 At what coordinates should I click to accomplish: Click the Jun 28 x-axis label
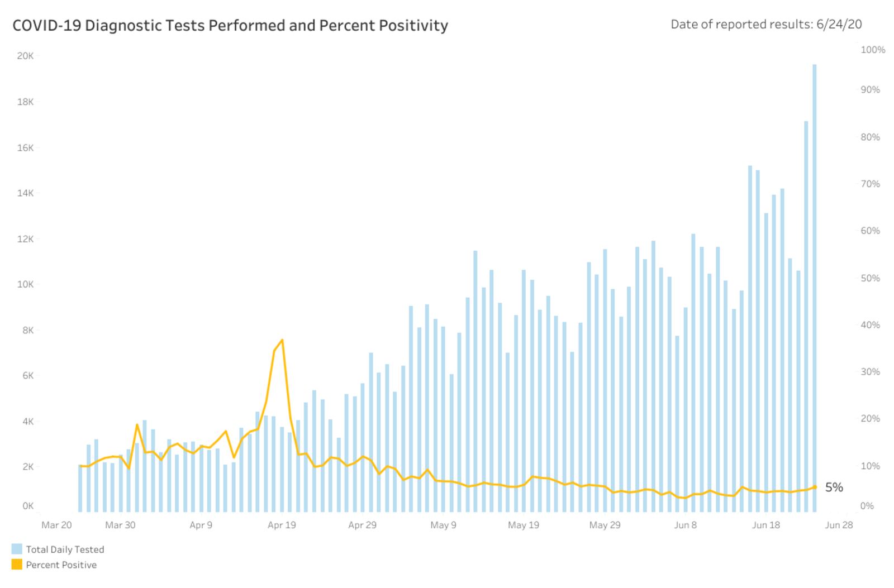(839, 525)
